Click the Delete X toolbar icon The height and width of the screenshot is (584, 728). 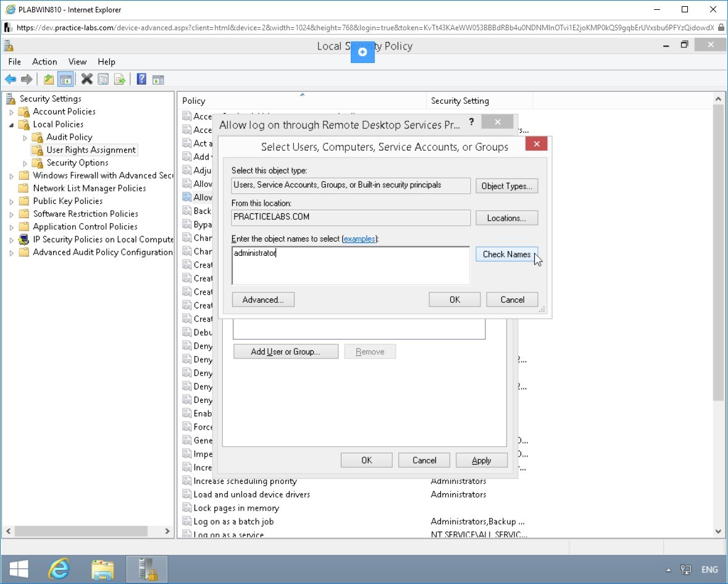(x=87, y=80)
